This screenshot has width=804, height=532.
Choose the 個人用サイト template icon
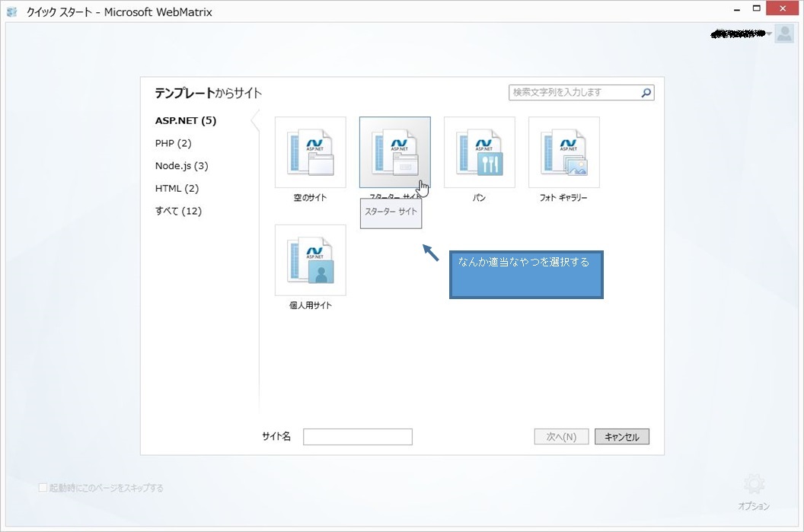(x=310, y=260)
